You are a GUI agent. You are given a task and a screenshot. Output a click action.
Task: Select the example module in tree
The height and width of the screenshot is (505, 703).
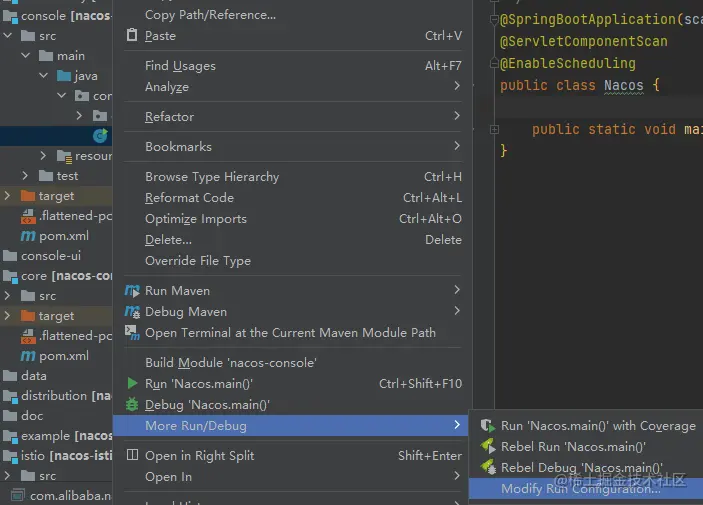pyautogui.click(x=56, y=436)
